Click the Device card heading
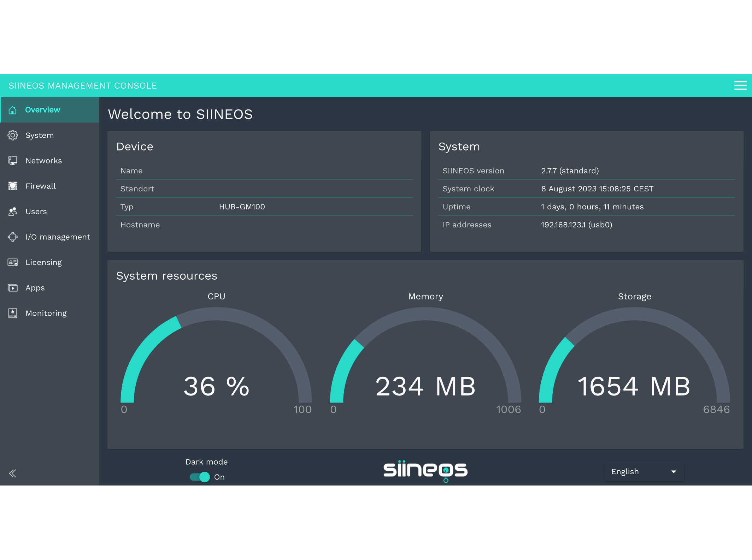752x560 pixels. 135,147
